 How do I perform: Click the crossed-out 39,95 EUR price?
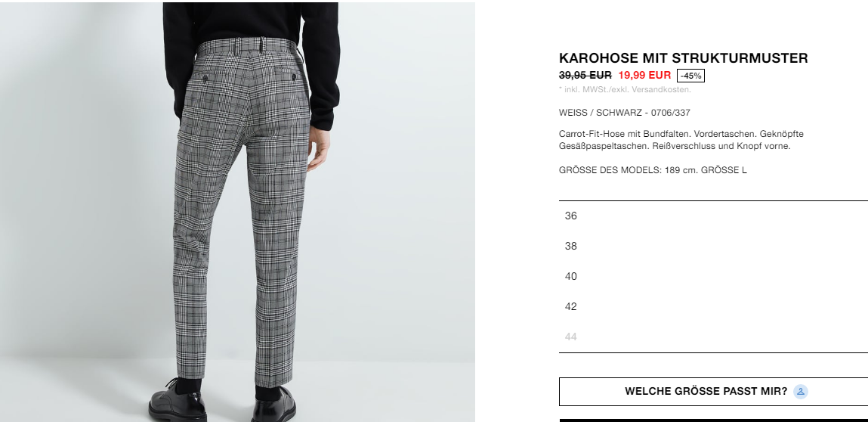tap(585, 75)
